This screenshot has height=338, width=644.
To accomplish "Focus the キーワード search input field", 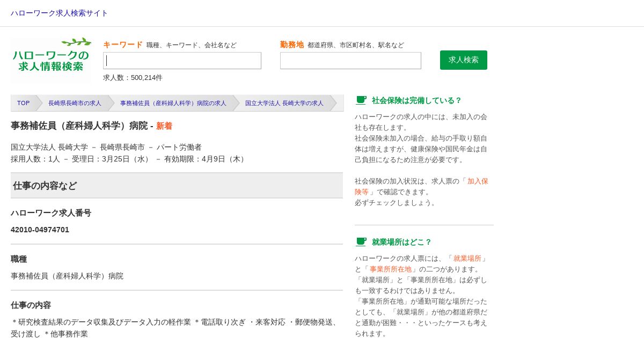I will 182,61.
